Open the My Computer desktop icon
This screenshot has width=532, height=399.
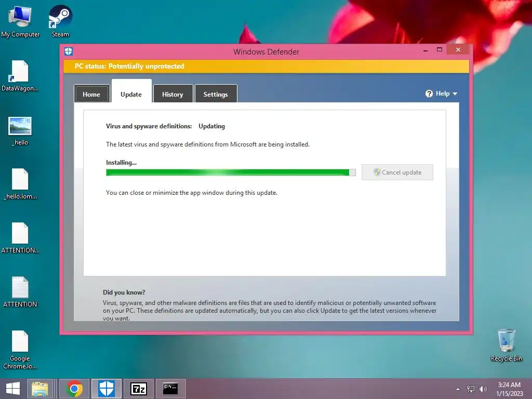click(x=20, y=21)
